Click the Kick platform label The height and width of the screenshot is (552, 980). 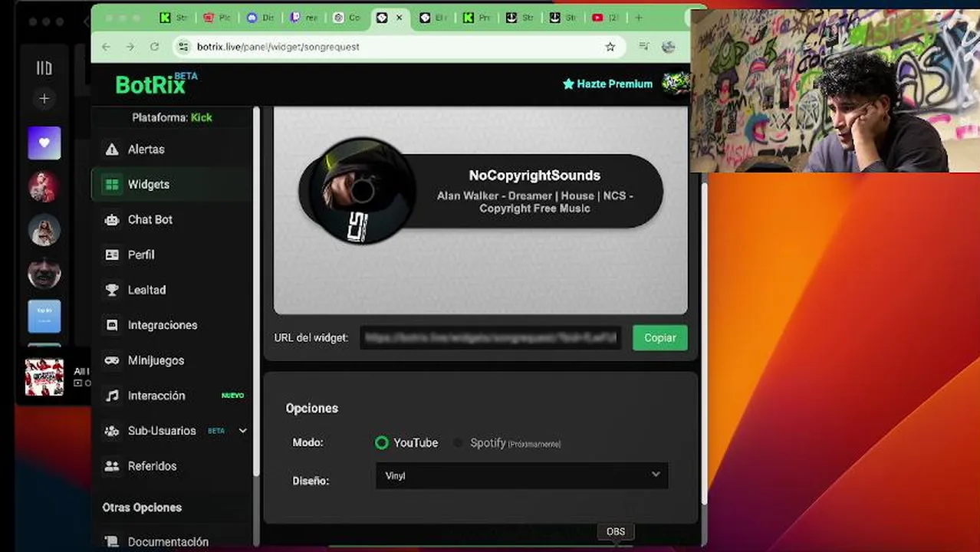click(202, 117)
